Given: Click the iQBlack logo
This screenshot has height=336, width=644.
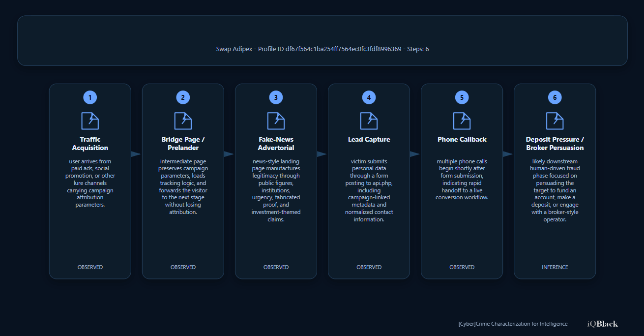Looking at the screenshot, I should pyautogui.click(x=602, y=324).
